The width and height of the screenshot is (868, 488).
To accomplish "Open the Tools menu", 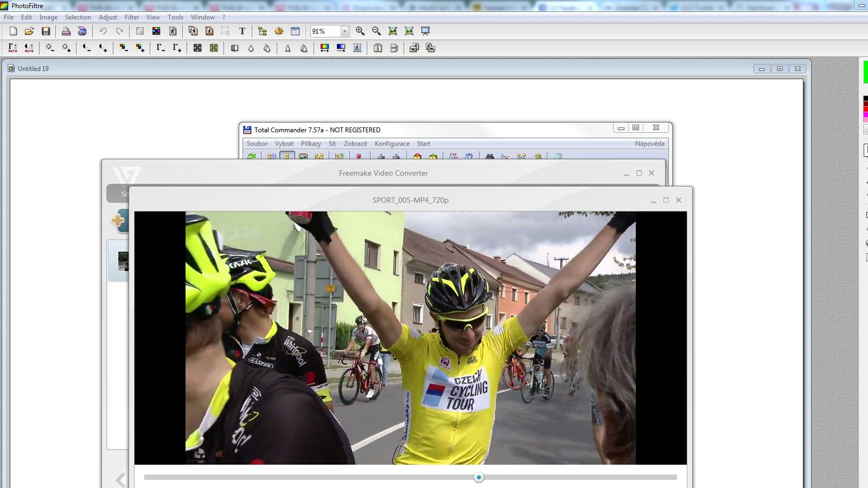I will coord(175,17).
